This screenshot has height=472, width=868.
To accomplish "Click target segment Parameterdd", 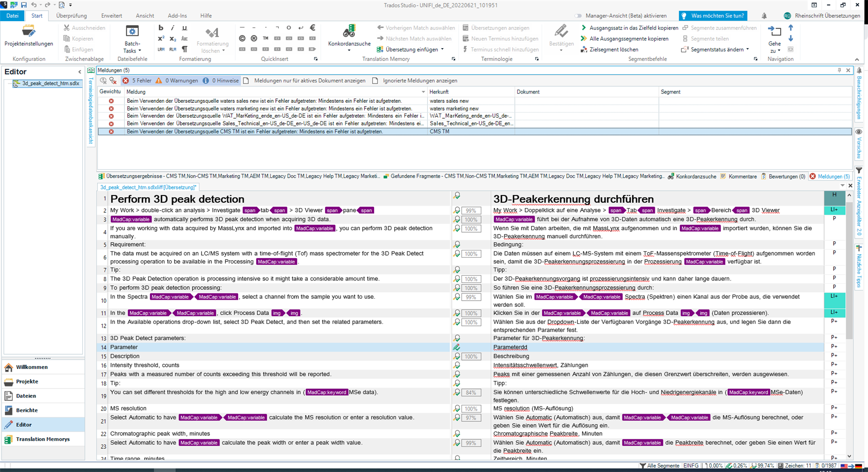I will pyautogui.click(x=510, y=347).
